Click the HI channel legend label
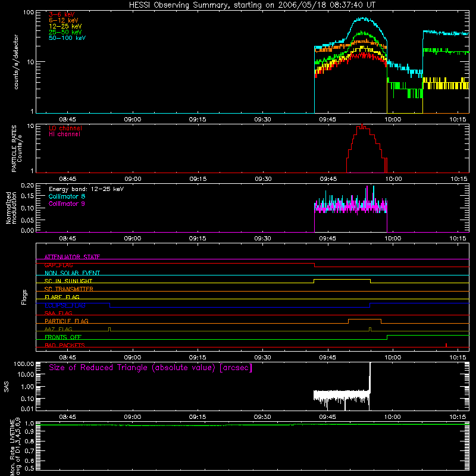This screenshot has height=476, width=476. pos(64,134)
